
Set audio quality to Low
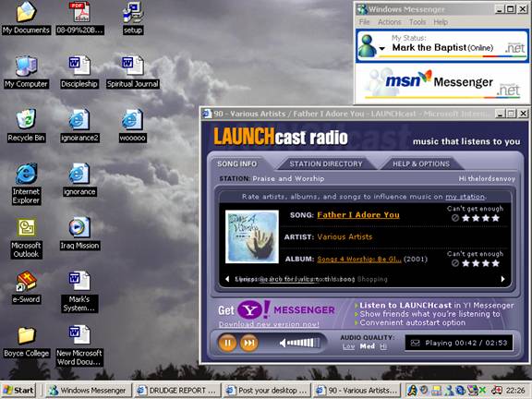tap(348, 346)
